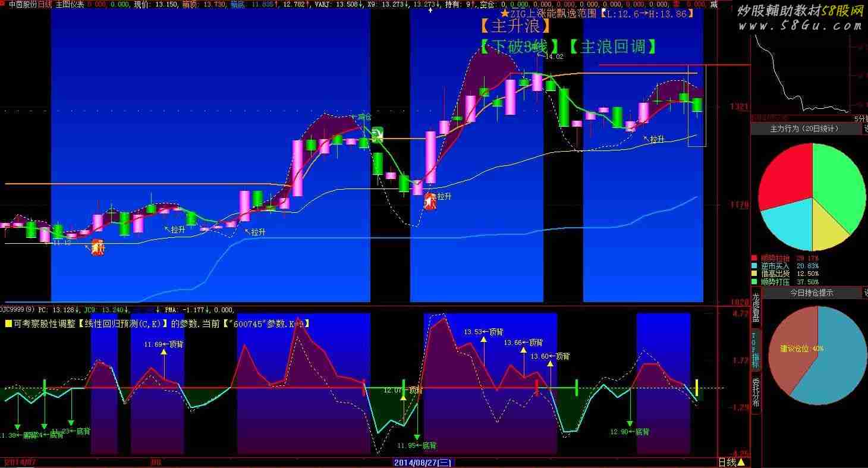Click the small red icon before 中国股份
This screenshot has width=868, height=468.
click(x=4, y=4)
